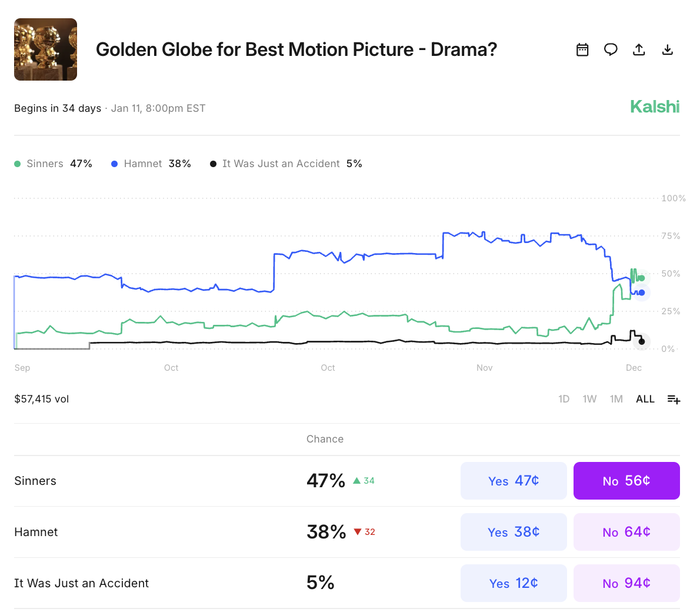Open comments via speech bubble icon
Screen dimensions: 700x612
point(611,50)
